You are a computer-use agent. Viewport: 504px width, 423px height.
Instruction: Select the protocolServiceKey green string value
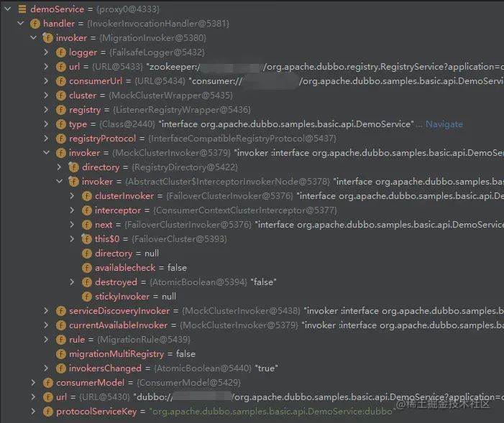272,412
